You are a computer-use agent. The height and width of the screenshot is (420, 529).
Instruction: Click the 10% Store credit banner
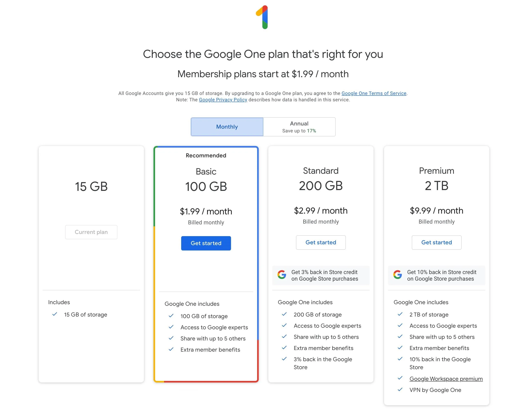point(437,275)
